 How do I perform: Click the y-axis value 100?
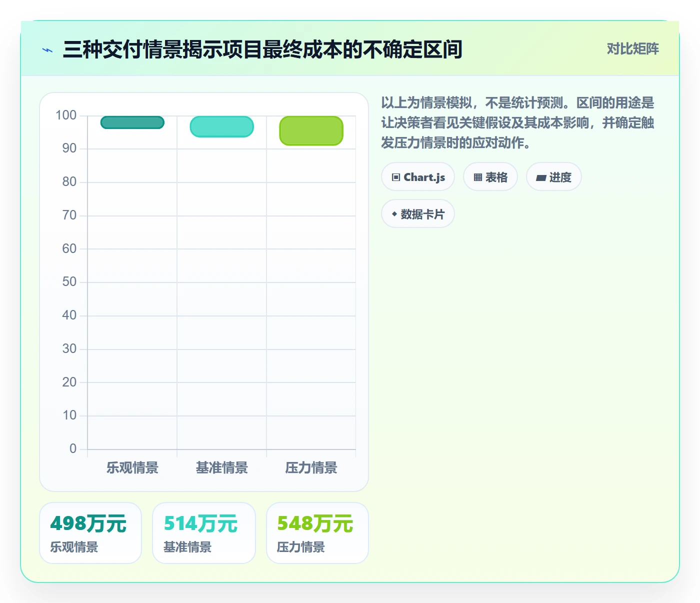(x=66, y=115)
